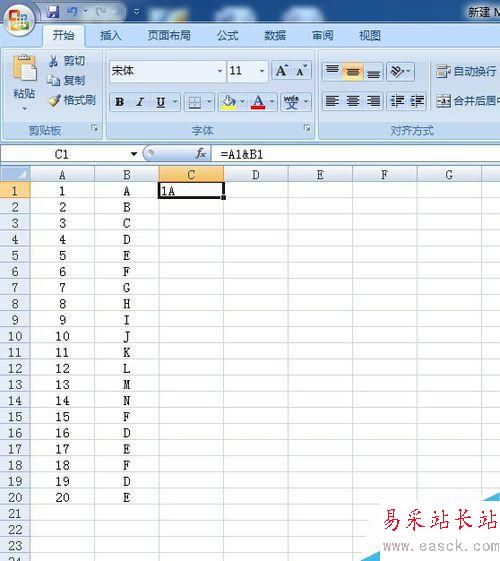
Task: Click the formula bar showing =A1&B1
Action: click(356, 154)
